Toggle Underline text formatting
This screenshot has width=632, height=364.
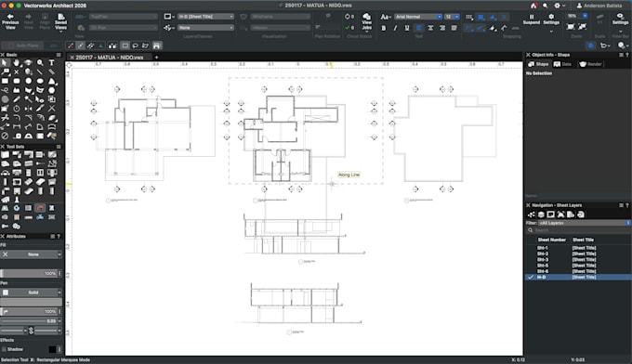407,28
